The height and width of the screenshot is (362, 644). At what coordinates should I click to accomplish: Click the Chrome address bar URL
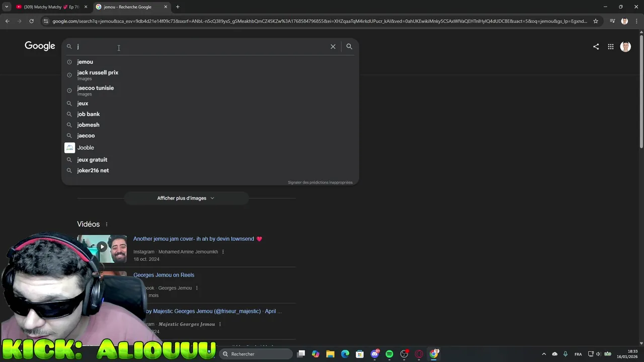[319, 21]
